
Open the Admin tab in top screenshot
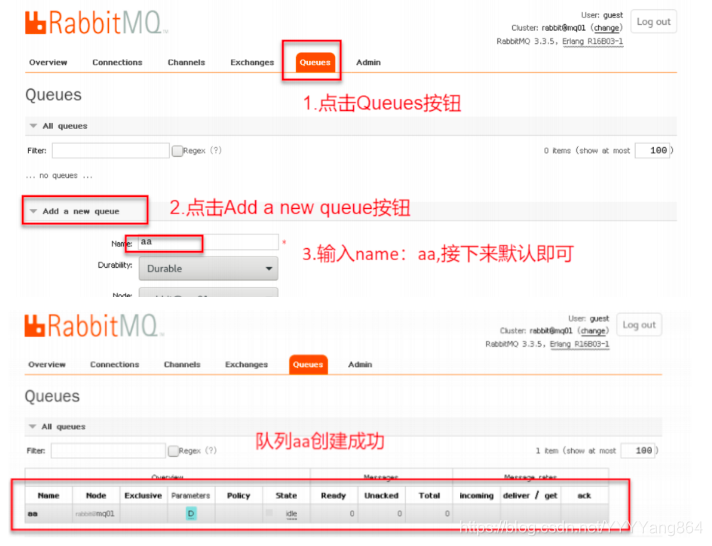368,62
